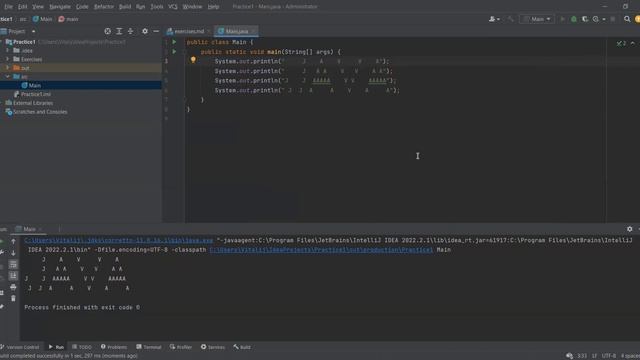Click the green Run button in toolbar
The width and height of the screenshot is (640, 360).
562,19
